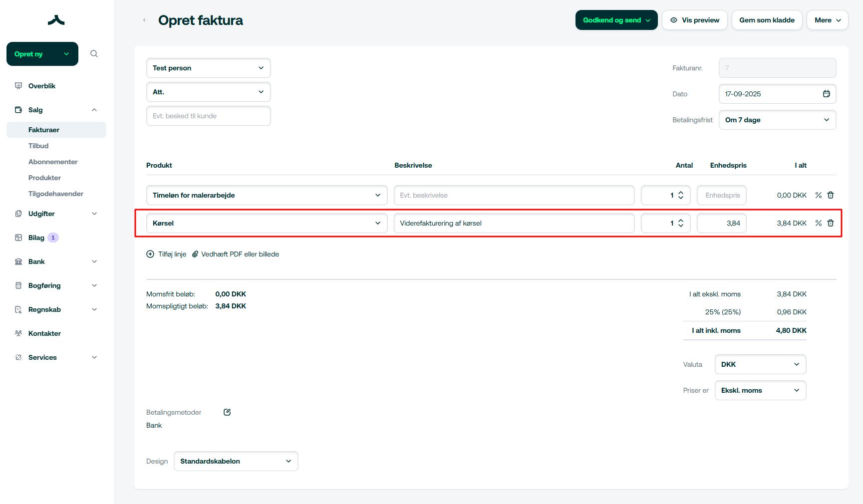Expand the Udgifter section chevron
Screen dimensions: 863x504
pyautogui.click(x=94, y=214)
